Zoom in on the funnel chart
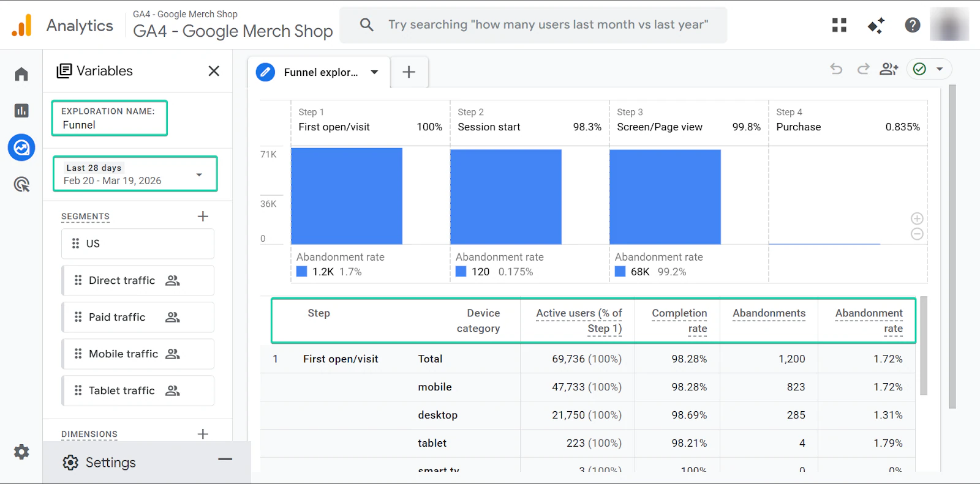This screenshot has width=980, height=484. (917, 218)
